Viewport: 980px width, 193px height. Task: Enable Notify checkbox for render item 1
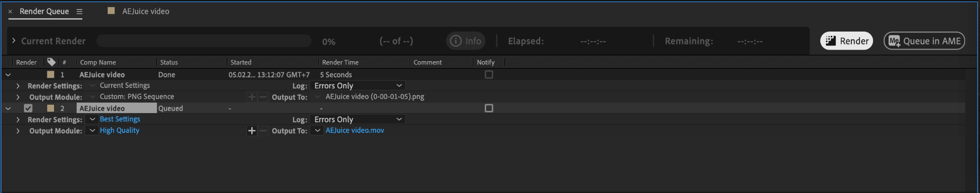[489, 75]
